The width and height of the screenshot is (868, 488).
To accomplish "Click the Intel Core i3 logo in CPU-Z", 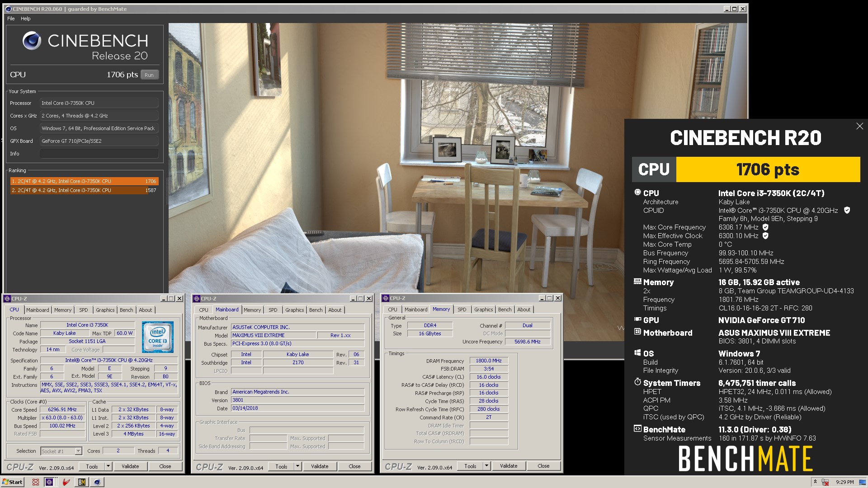I will click(x=157, y=337).
